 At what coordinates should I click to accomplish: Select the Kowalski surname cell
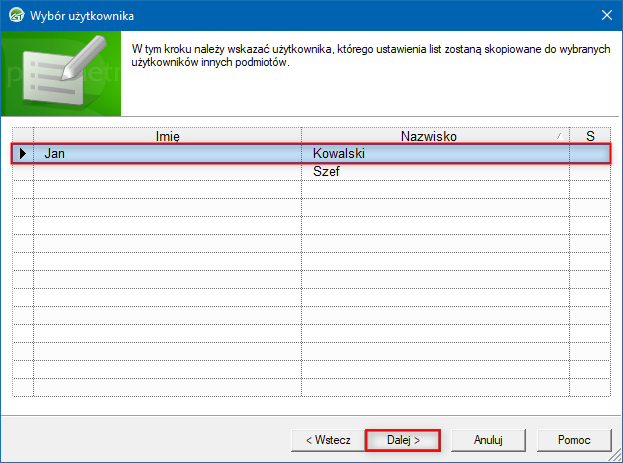435,153
